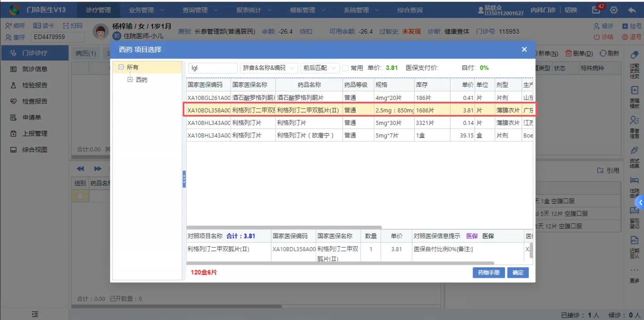Open the 综合查询 menu
Viewport: 644px width, 320px height.
point(410,10)
